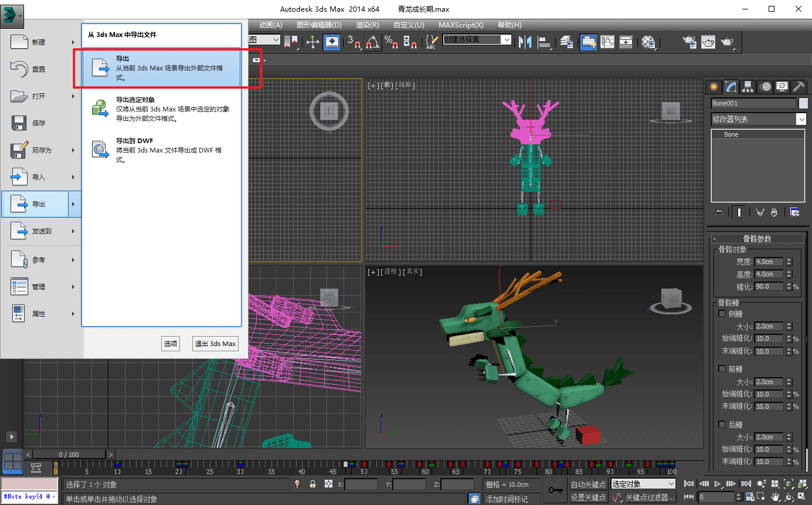Viewport: 812px width, 505px height.
Task: Open the 关键点过滤器 button
Action: pyautogui.click(x=650, y=497)
